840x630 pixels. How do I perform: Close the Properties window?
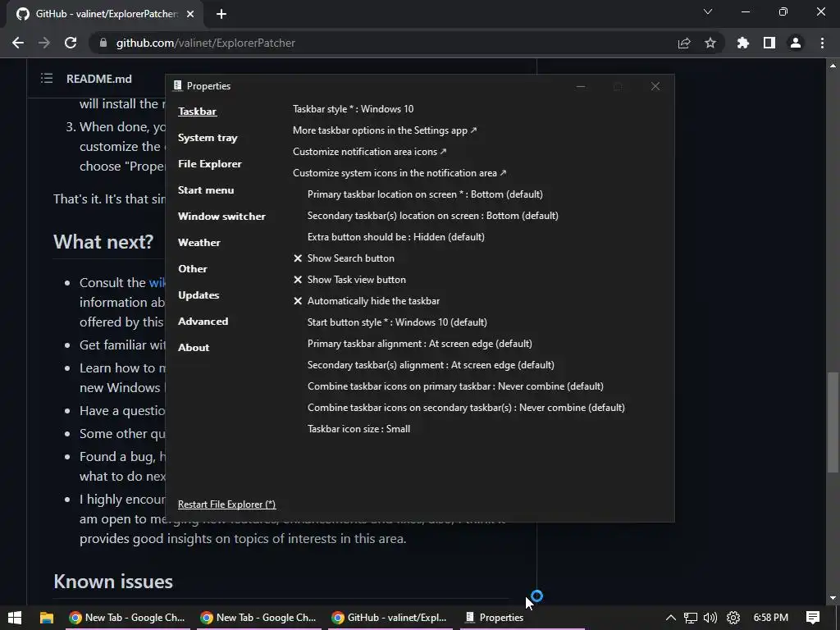point(655,86)
